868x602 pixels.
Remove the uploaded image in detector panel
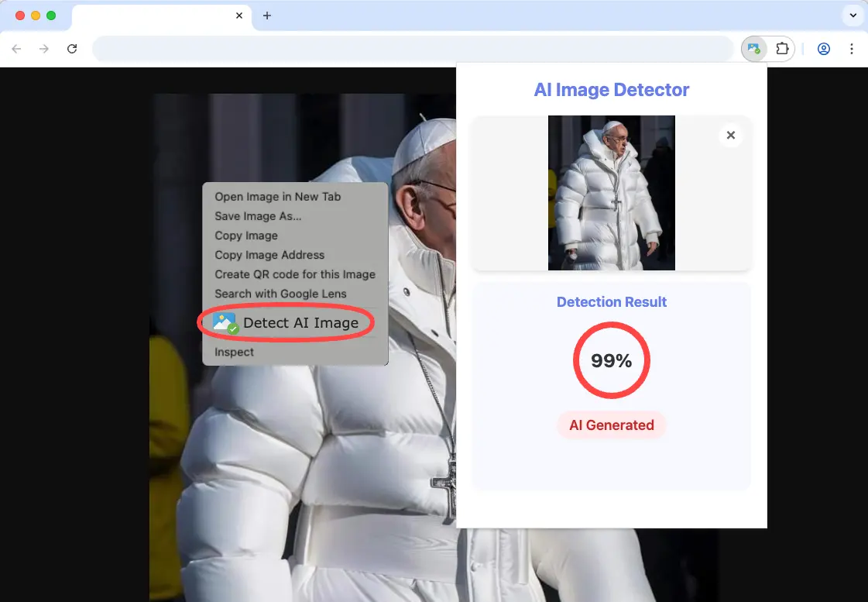point(730,136)
